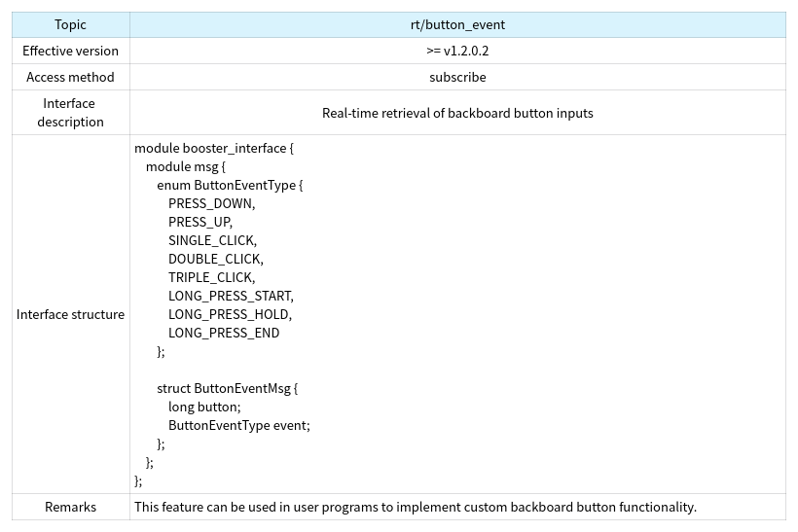798x532 pixels.
Task: Click the 'Interface description' row label
Action: [x=70, y=112]
